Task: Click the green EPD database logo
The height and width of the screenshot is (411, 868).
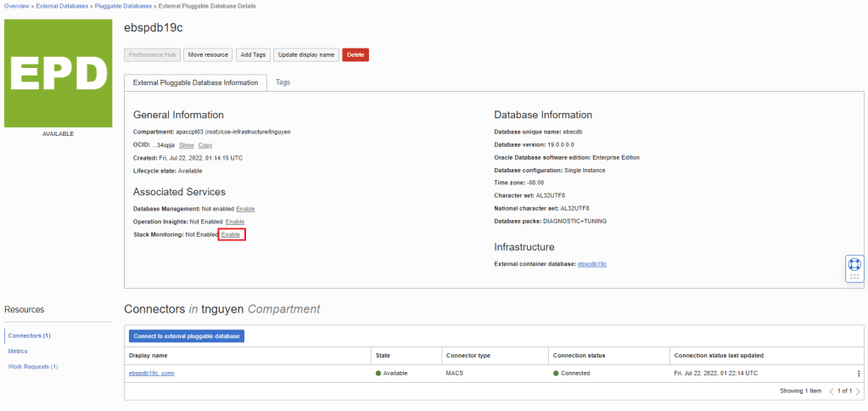Action: (58, 73)
